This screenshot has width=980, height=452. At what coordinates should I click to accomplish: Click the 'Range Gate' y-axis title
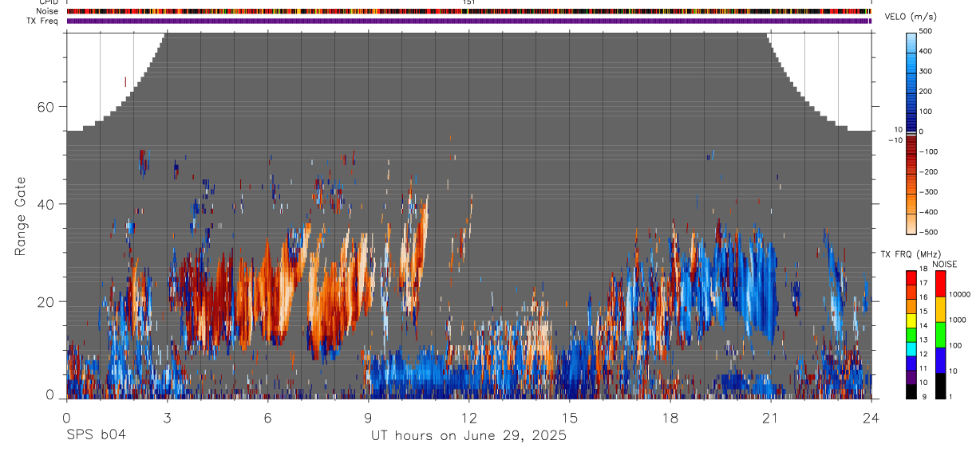(x=21, y=217)
